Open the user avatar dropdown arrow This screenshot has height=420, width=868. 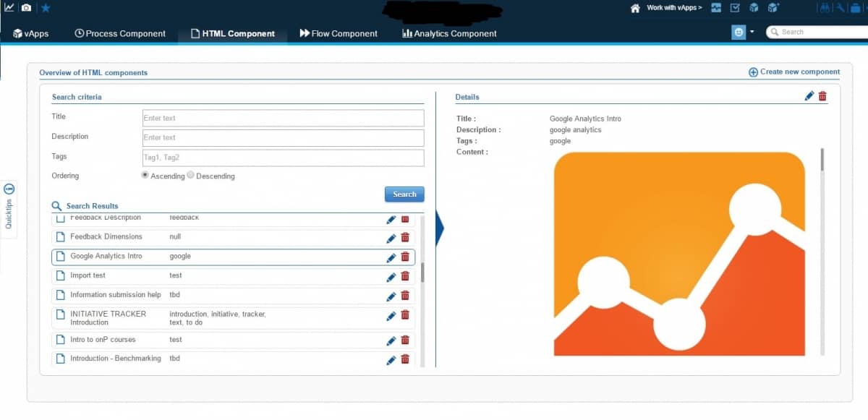pos(752,32)
